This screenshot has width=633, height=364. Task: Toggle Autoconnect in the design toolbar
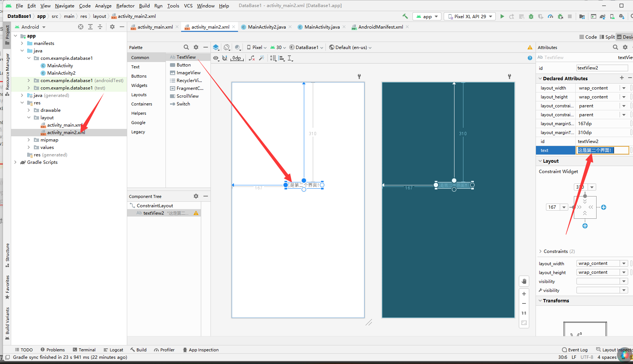[x=225, y=58]
